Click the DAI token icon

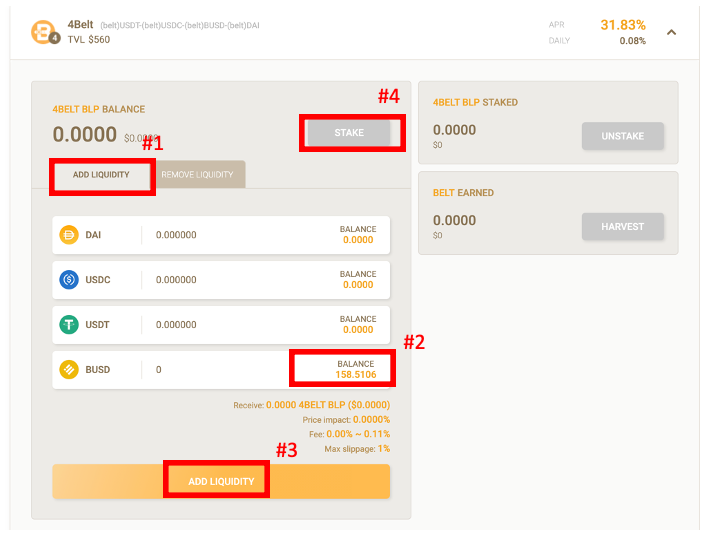click(69, 235)
